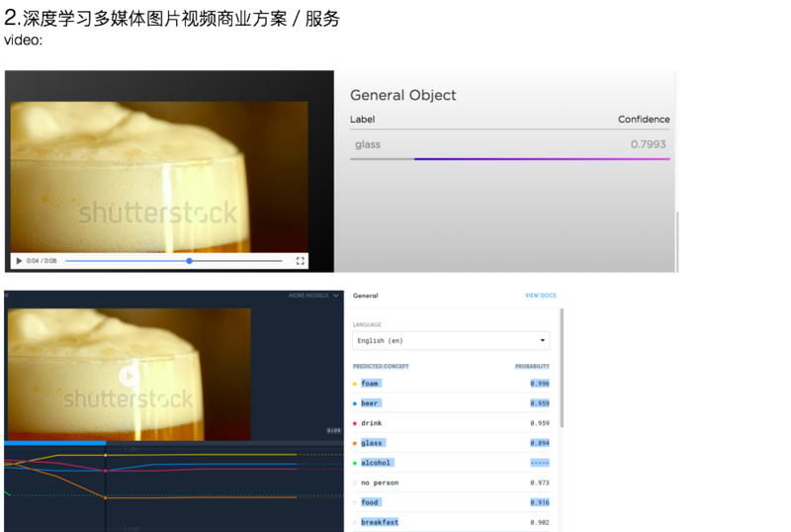Viewport: 791px width, 532px height.
Task: Toggle the pink dot for drink concept
Action: point(355,423)
